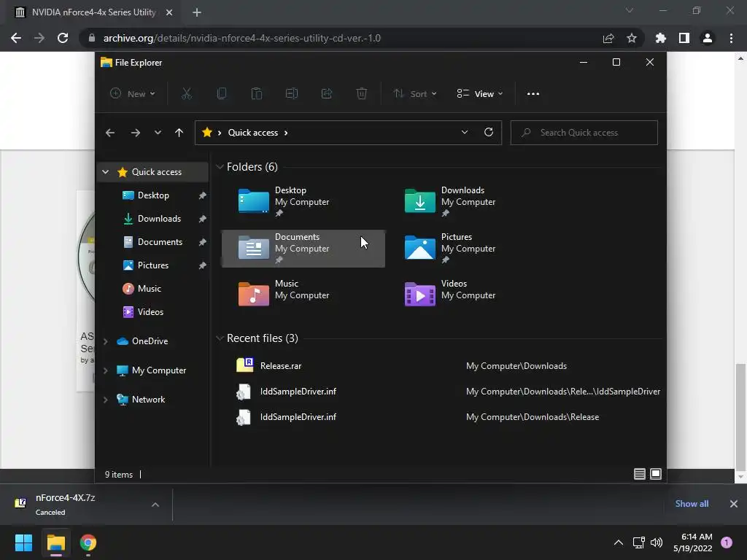Image resolution: width=747 pixels, height=560 pixels.
Task: Toggle Chrome side panel icon
Action: pyautogui.click(x=684, y=38)
